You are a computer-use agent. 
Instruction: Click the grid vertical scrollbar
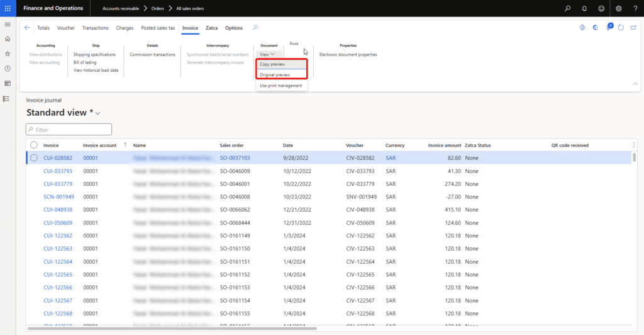point(634,157)
